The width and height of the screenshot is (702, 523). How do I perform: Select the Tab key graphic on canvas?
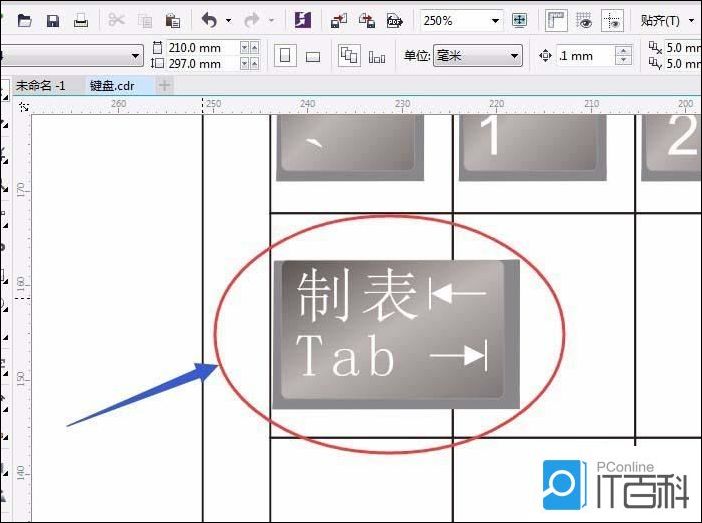396,334
